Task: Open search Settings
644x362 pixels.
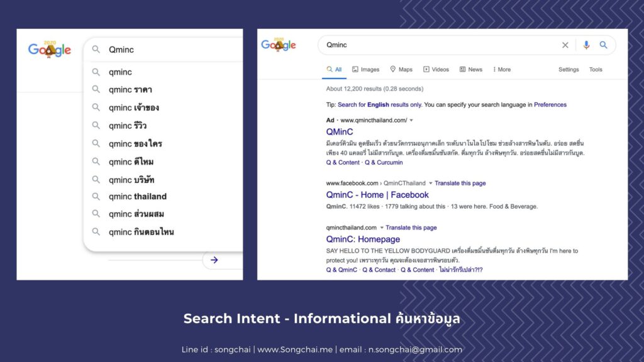Action: pyautogui.click(x=569, y=69)
